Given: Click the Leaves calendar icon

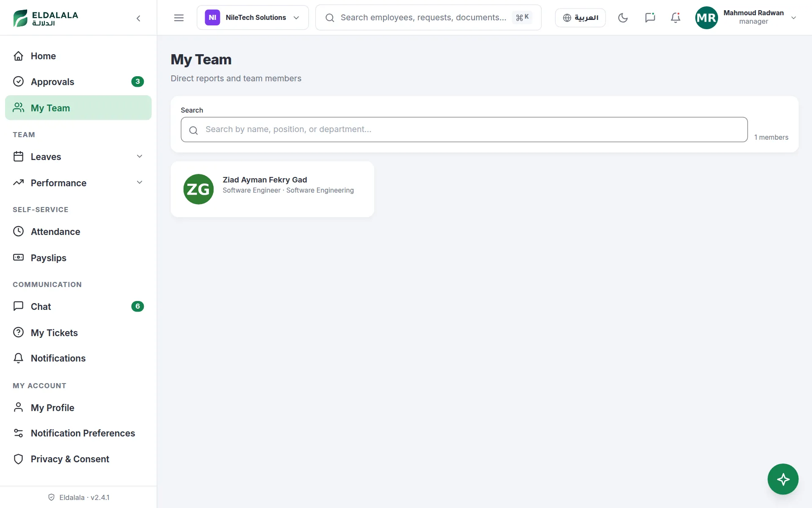Looking at the screenshot, I should point(18,157).
